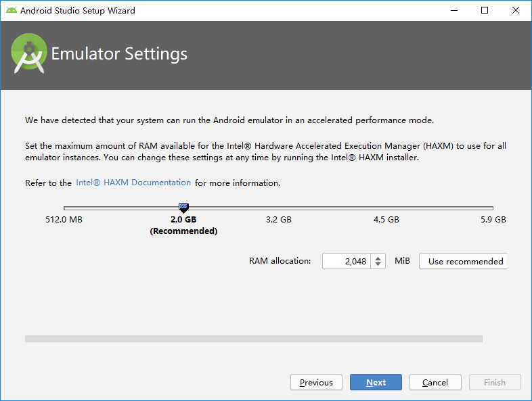Click the 512.0 MB slider label

point(64,220)
